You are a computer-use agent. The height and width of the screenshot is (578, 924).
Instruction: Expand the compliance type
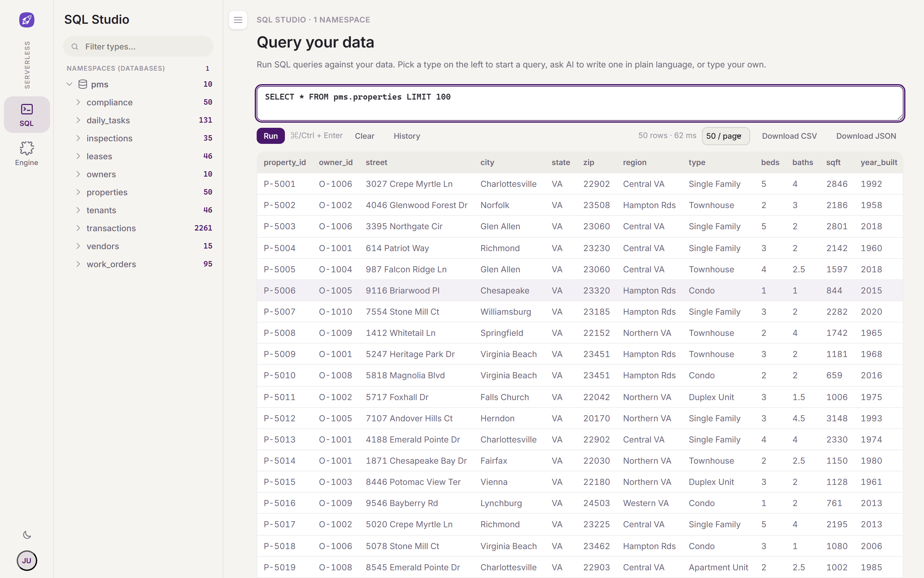coord(78,102)
